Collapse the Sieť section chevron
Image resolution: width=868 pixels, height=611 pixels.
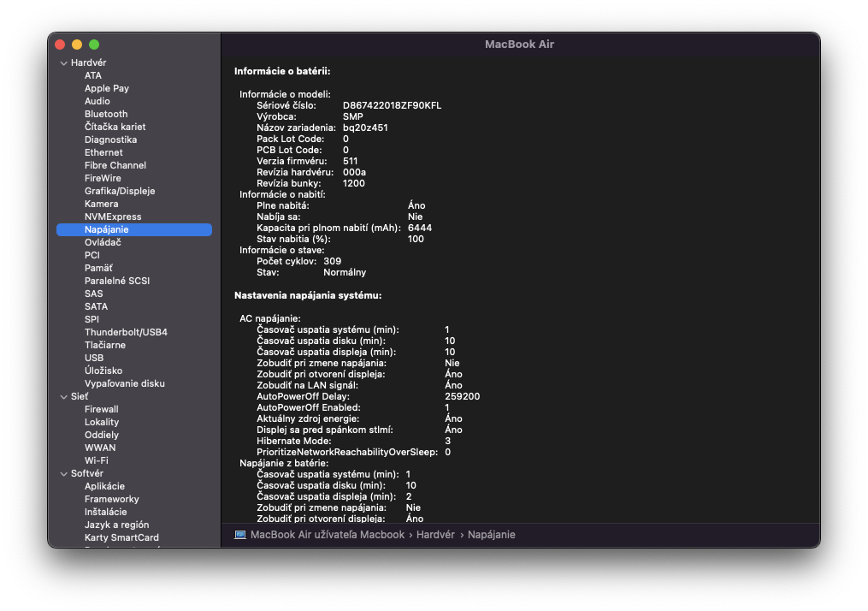pyautogui.click(x=63, y=397)
